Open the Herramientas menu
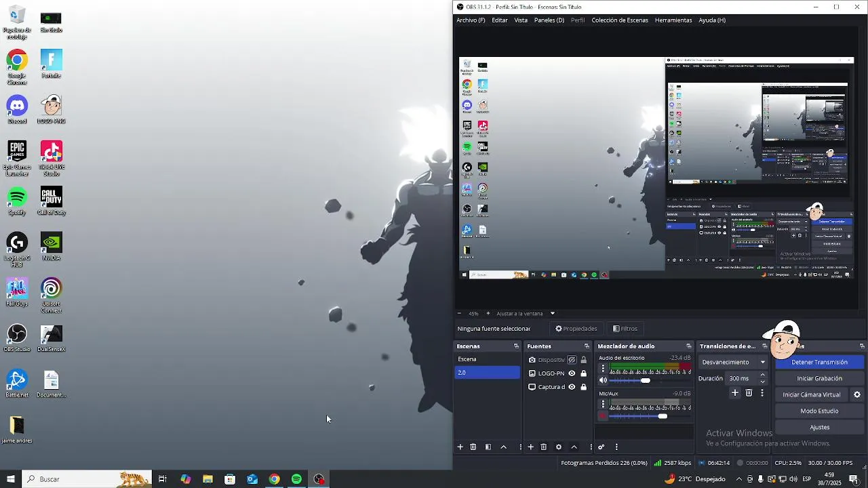This screenshot has width=868, height=488. (673, 20)
